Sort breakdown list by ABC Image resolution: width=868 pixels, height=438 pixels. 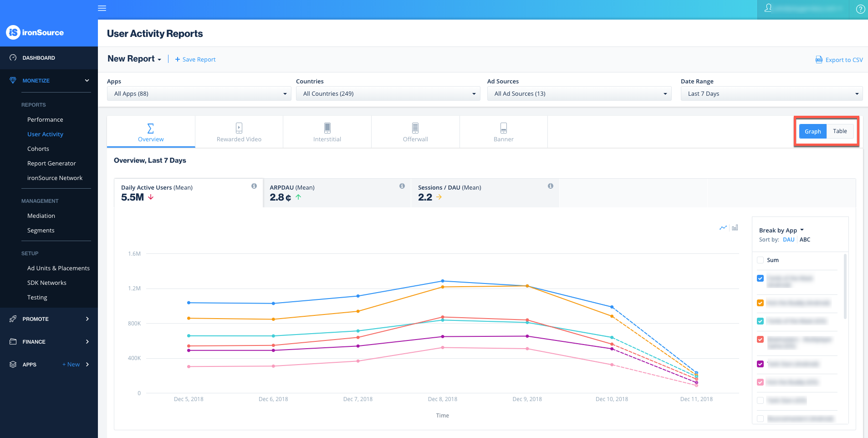point(805,240)
